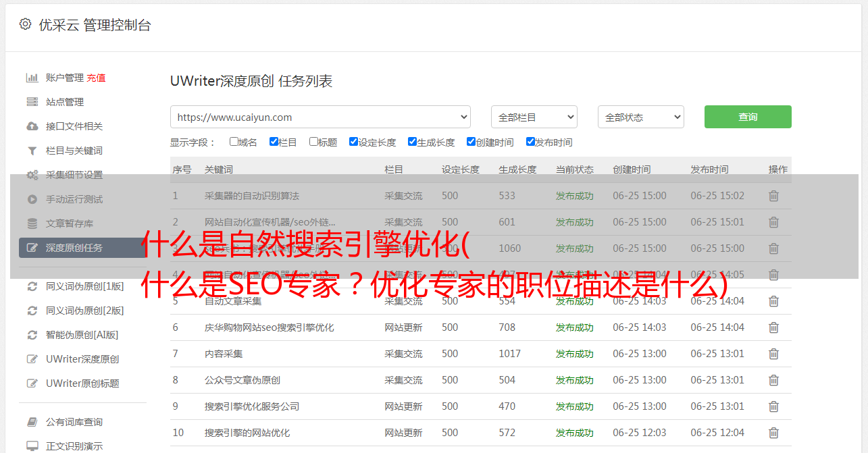Click the cloud upload icon for 接口文件相关

point(32,126)
